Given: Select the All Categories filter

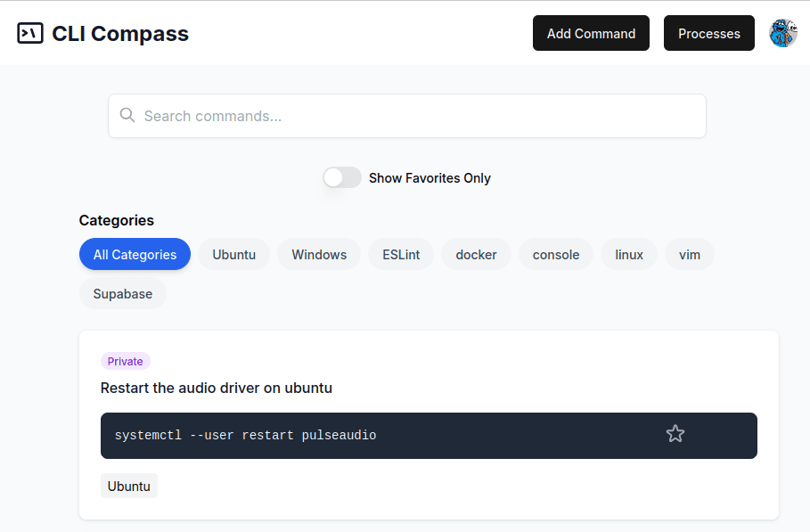Looking at the screenshot, I should [x=135, y=254].
